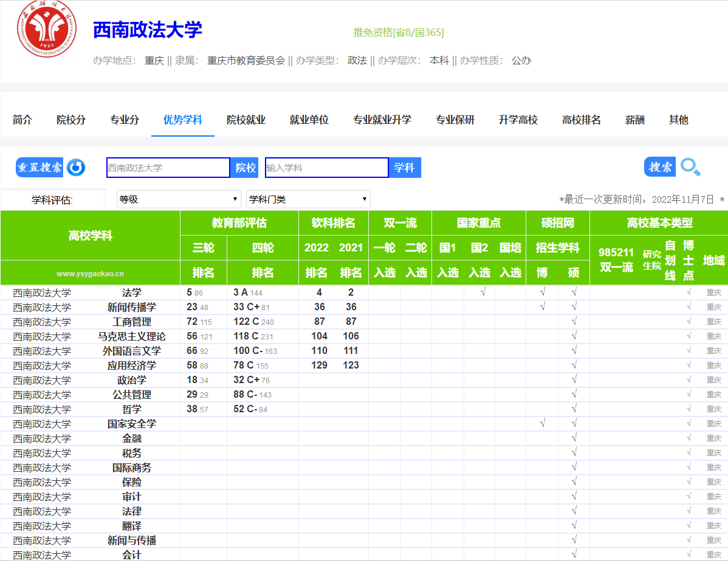This screenshot has width=728, height=561.
Task: Click the 国家安全学 subject row
Action: pos(363,424)
